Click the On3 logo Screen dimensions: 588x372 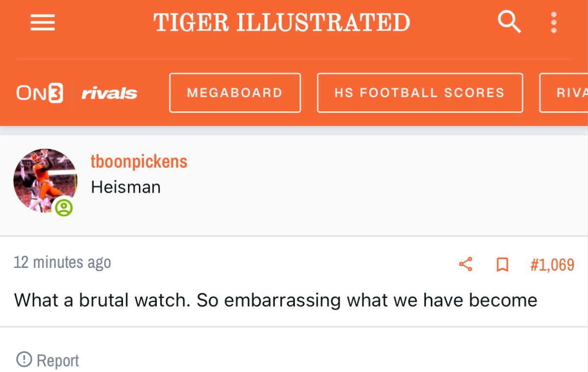40,93
